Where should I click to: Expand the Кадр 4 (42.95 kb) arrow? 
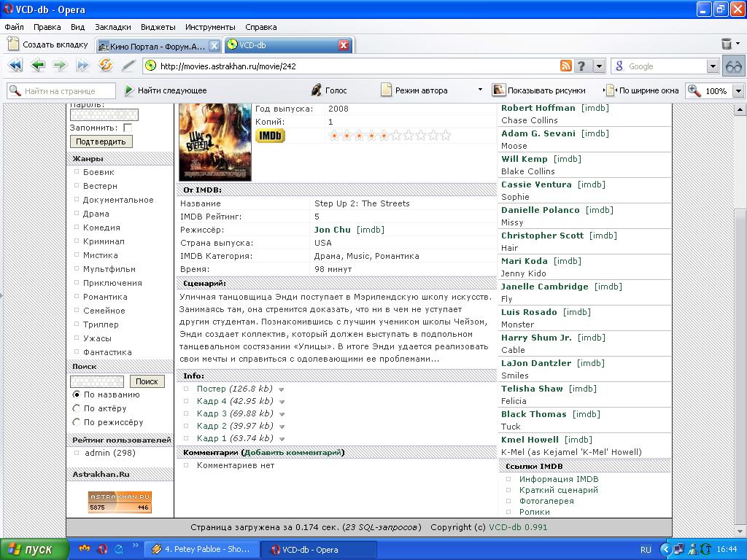(282, 402)
